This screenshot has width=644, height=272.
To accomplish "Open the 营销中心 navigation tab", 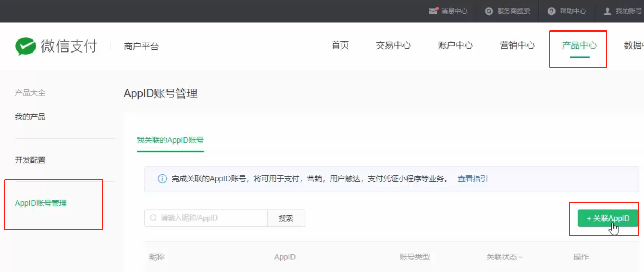I will [517, 45].
